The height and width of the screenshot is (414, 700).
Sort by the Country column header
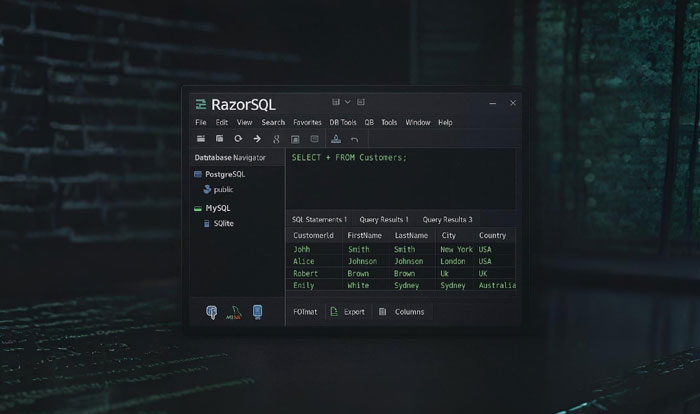[492, 235]
